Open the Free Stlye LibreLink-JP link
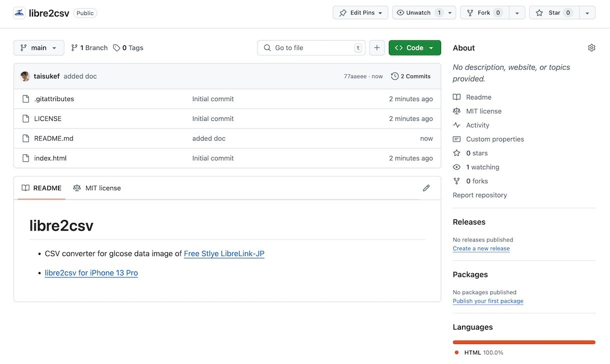 (224, 253)
